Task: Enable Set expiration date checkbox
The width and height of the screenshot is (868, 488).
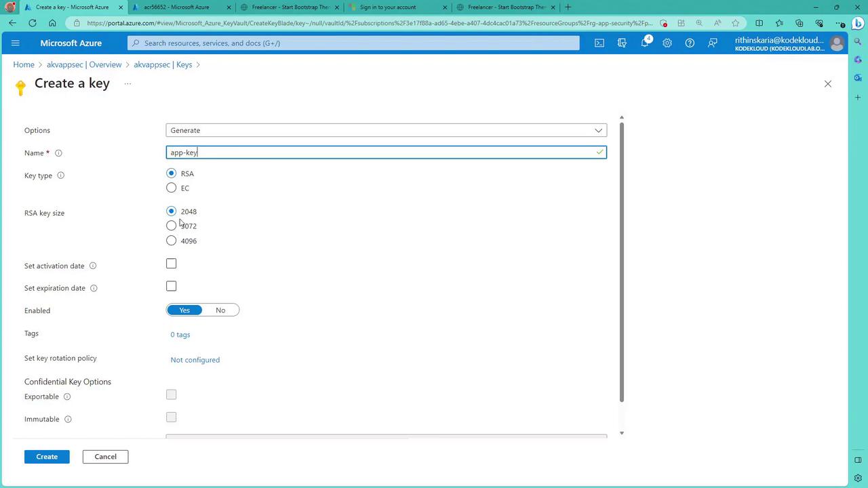Action: [172, 286]
